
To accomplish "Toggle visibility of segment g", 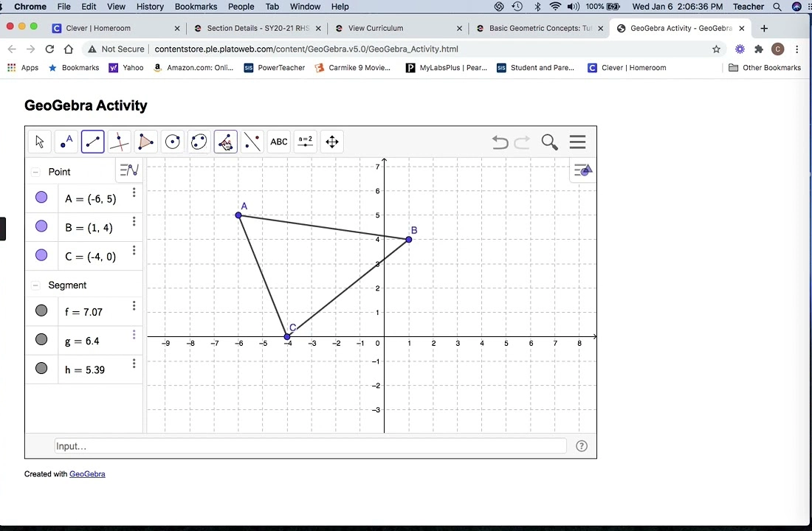I will tap(41, 339).
